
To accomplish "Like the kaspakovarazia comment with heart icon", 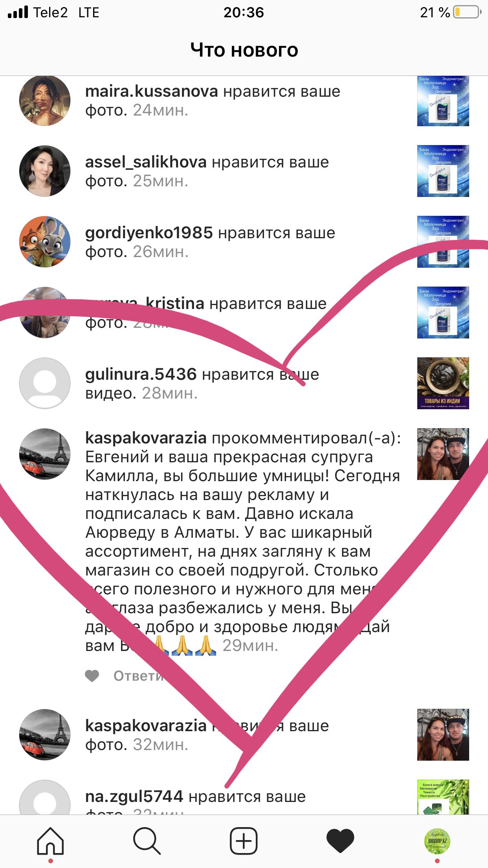I will 92,676.
